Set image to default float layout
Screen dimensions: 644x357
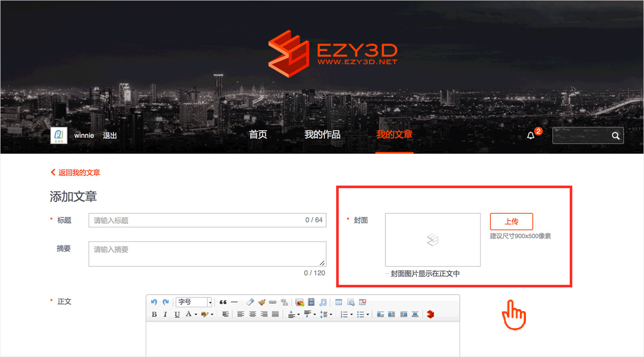point(380,314)
